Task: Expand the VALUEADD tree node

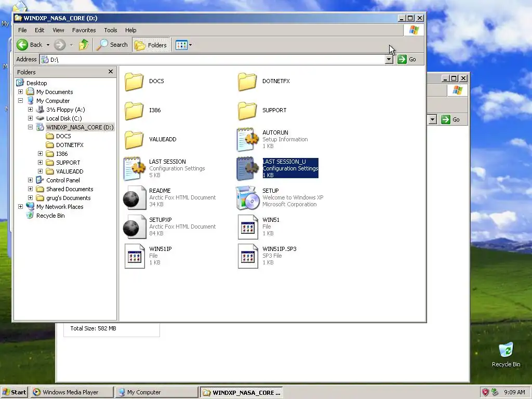Action: [40, 171]
